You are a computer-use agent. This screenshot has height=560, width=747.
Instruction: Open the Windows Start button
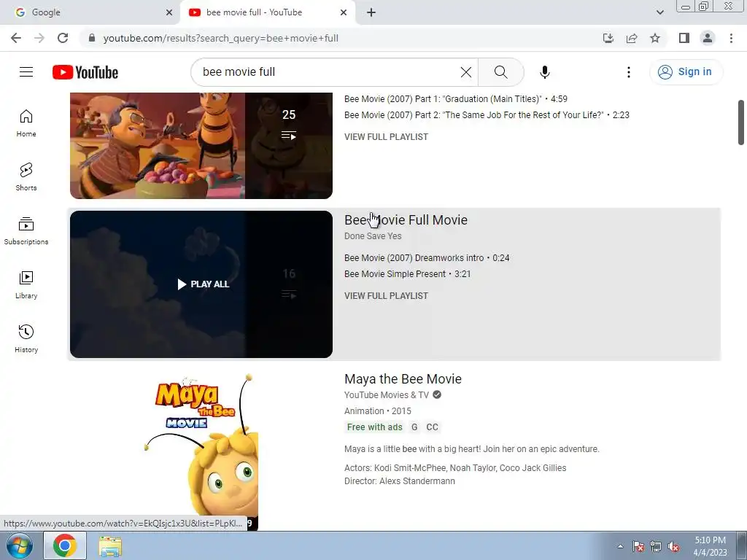point(19,545)
